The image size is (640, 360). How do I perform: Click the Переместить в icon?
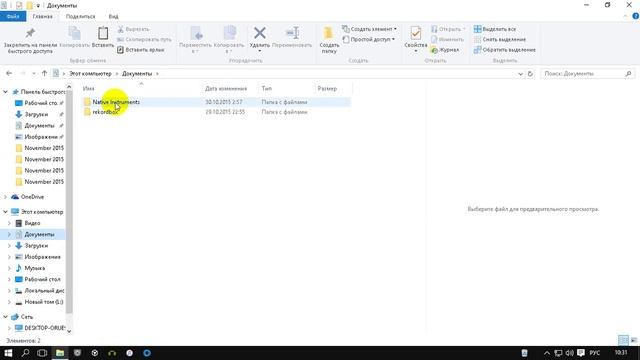196,33
